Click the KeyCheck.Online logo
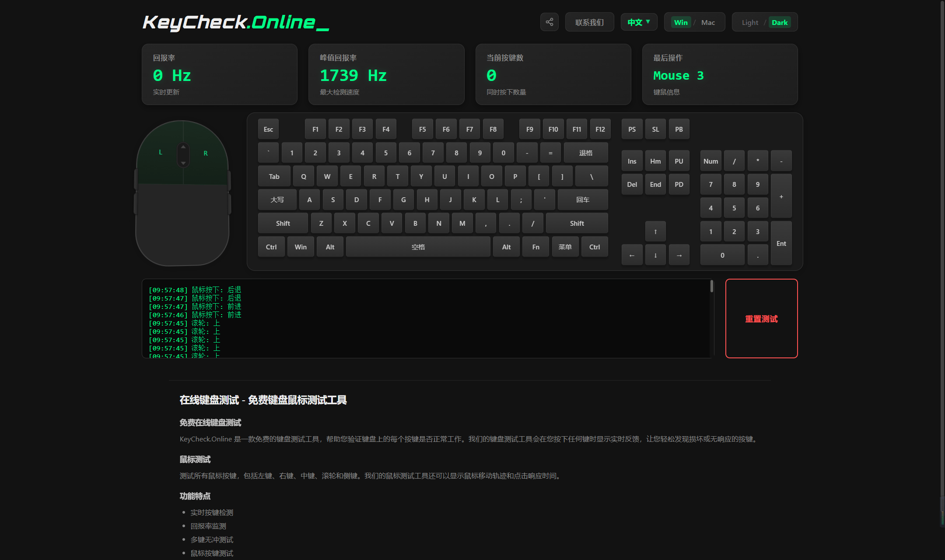Image resolution: width=945 pixels, height=560 pixels. [x=236, y=22]
